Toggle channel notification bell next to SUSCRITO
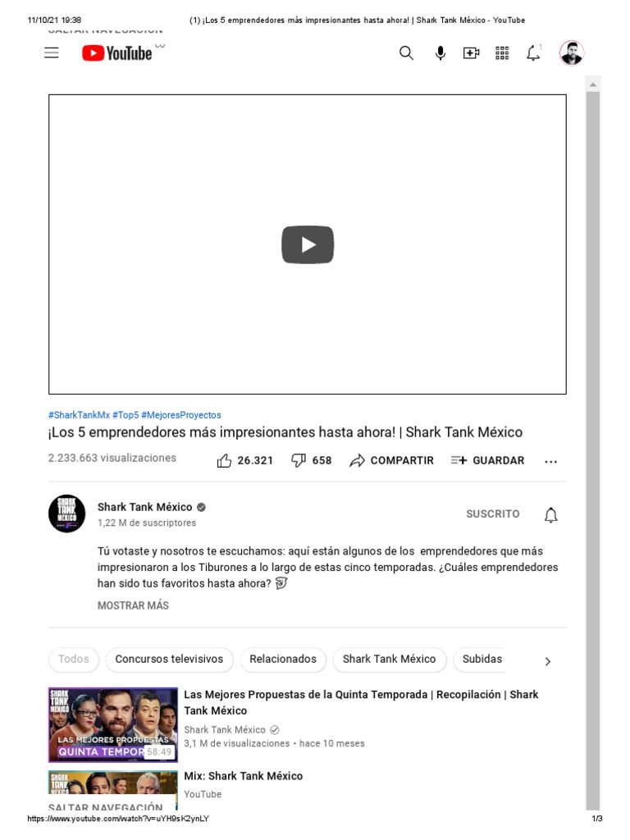This screenshot has width=630, height=840. coord(550,515)
